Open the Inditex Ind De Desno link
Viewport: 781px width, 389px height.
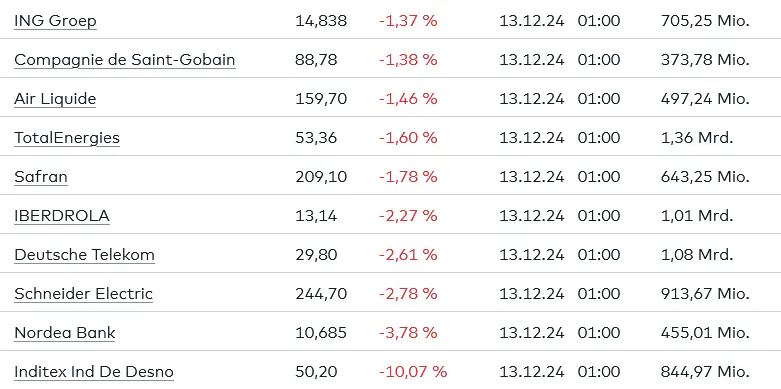pyautogui.click(x=94, y=372)
